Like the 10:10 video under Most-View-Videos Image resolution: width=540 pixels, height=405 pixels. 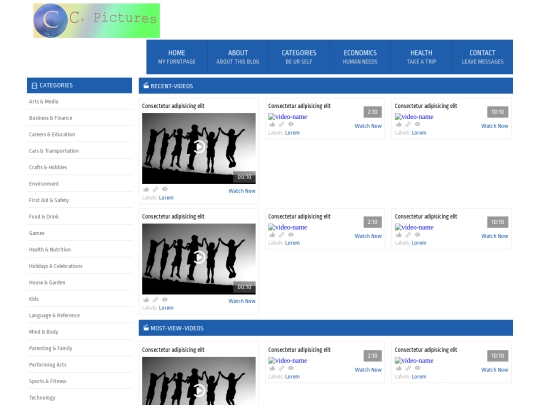[x=399, y=368]
